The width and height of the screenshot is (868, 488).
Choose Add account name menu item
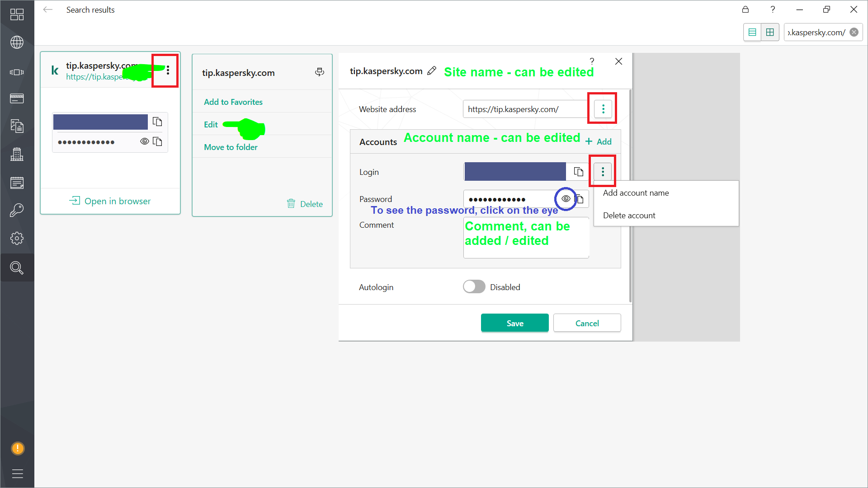(636, 193)
